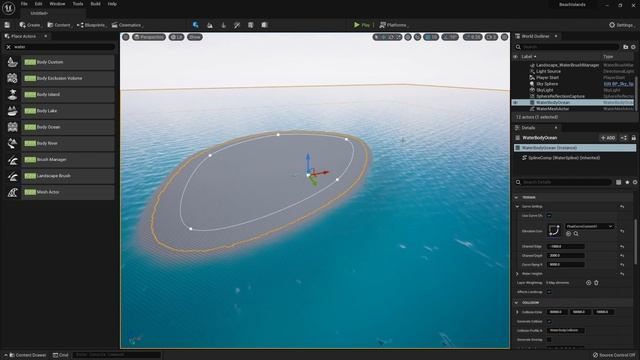This screenshot has height=360, width=640.
Task: Click the Play button
Action: tap(362, 25)
